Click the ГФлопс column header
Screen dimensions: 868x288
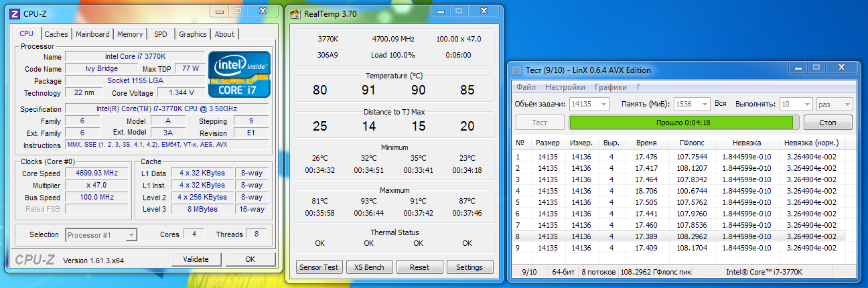coord(692,143)
